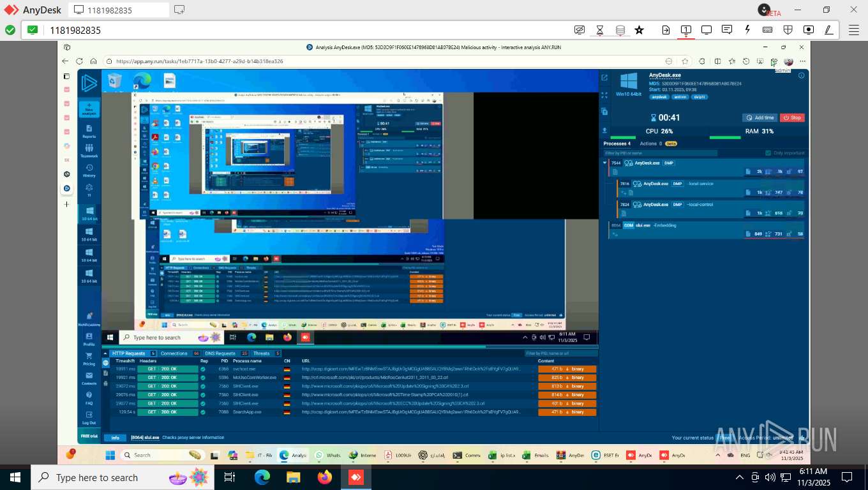Switch to the Actions beta tab
The image size is (868, 490).
tap(659, 144)
